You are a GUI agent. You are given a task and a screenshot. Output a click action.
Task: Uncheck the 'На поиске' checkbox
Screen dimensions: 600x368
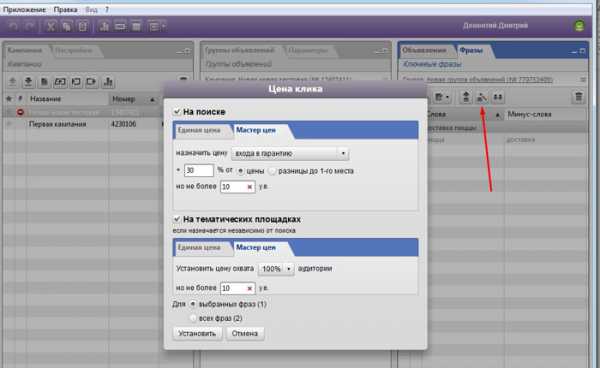[176, 112]
